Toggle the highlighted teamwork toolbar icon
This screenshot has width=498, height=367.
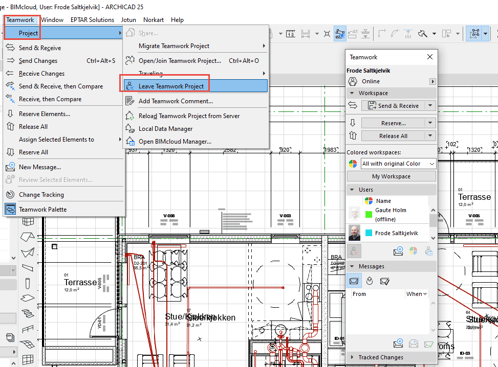pyautogui.click(x=340, y=33)
